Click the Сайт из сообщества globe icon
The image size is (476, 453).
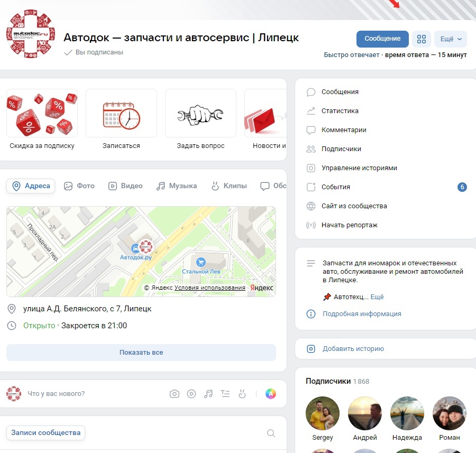point(311,206)
